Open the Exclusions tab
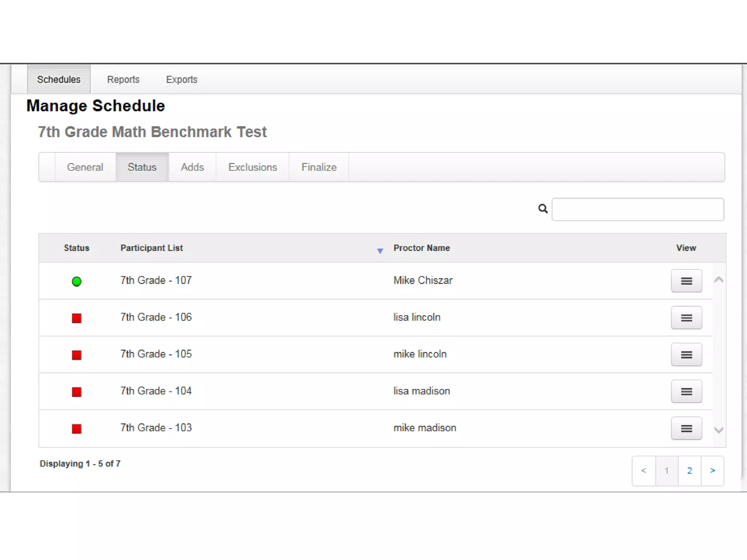The width and height of the screenshot is (747, 560). tap(252, 167)
